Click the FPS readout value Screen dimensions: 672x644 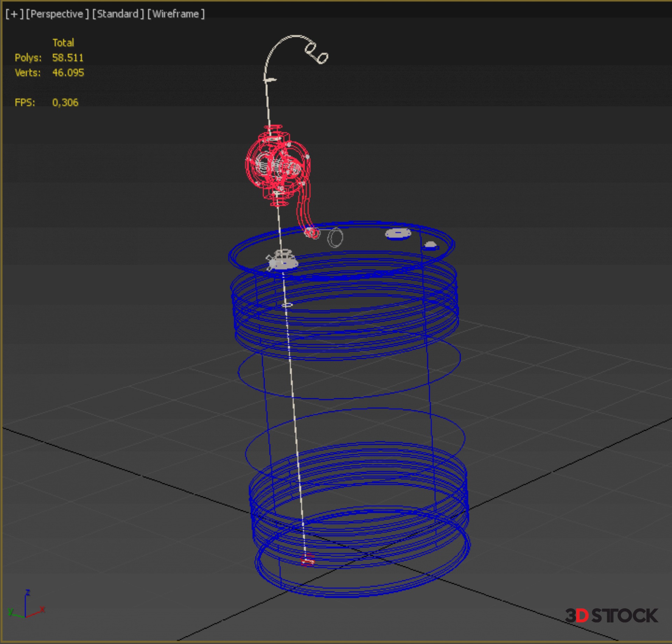pos(65,103)
